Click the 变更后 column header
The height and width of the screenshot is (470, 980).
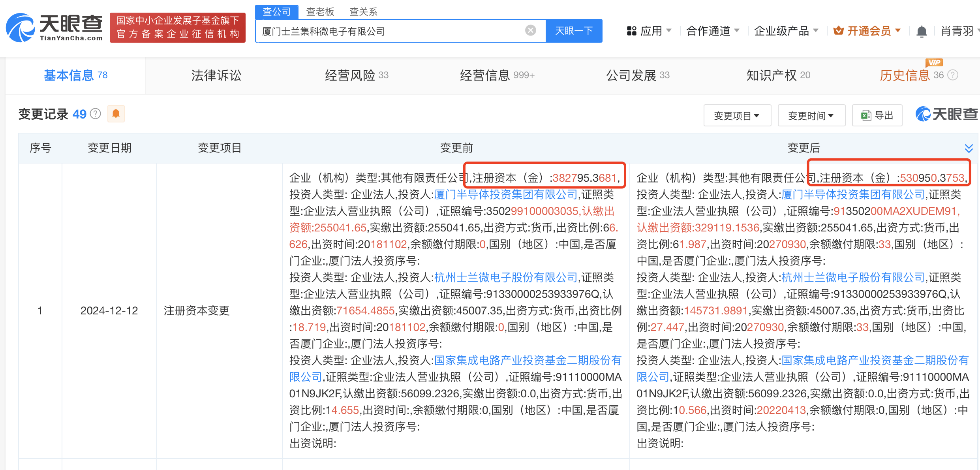804,148
